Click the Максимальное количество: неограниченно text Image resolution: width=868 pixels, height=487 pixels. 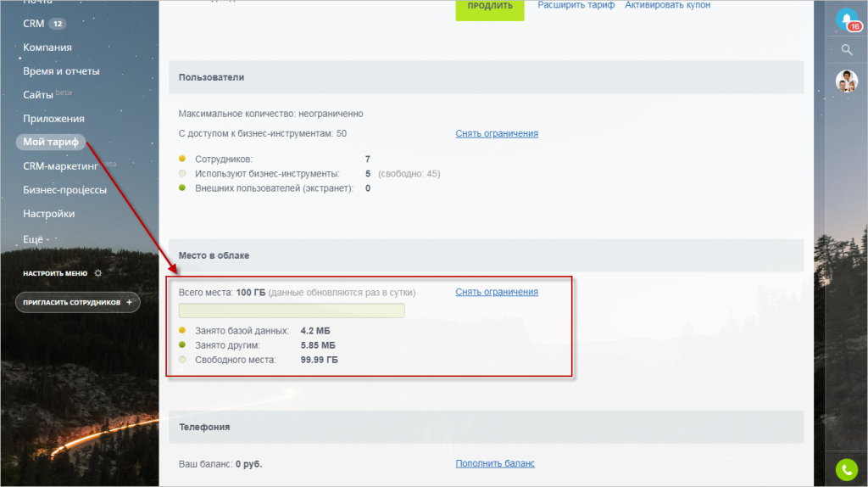click(x=270, y=115)
